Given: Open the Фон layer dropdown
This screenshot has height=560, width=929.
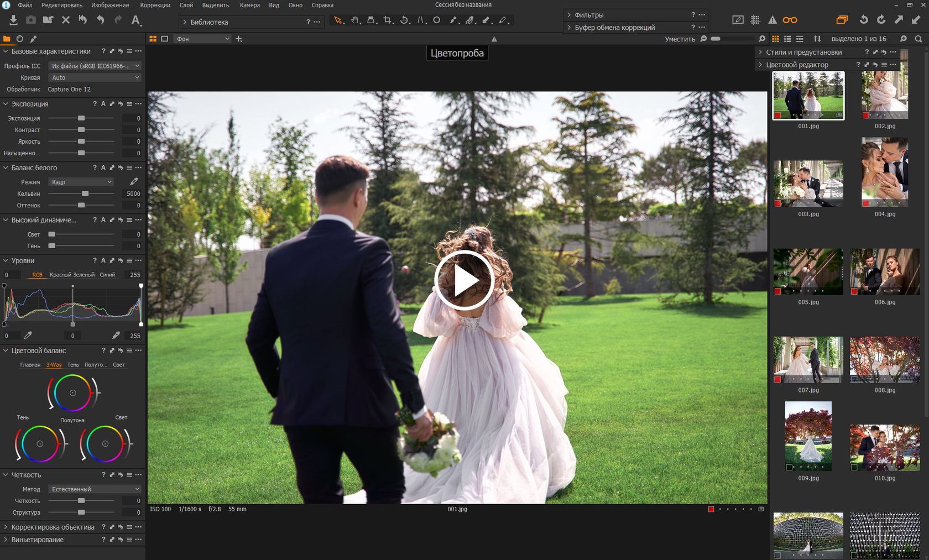Looking at the screenshot, I should pyautogui.click(x=202, y=39).
